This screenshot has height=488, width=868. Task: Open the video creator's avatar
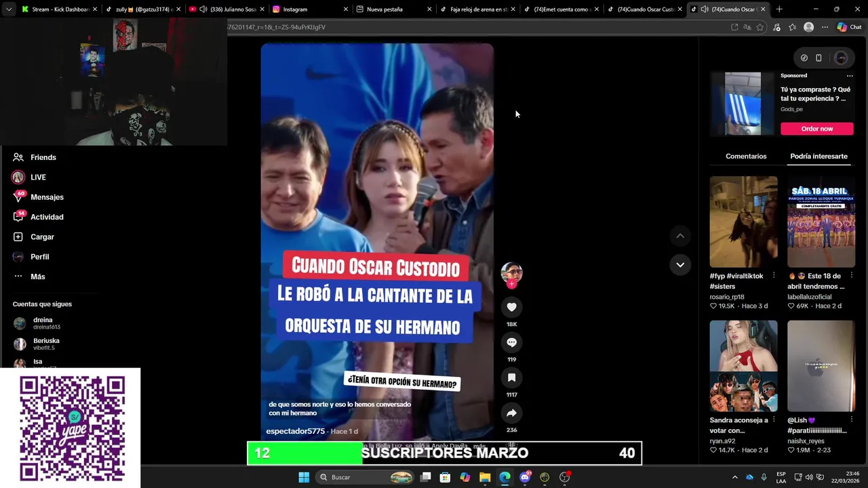tap(511, 272)
